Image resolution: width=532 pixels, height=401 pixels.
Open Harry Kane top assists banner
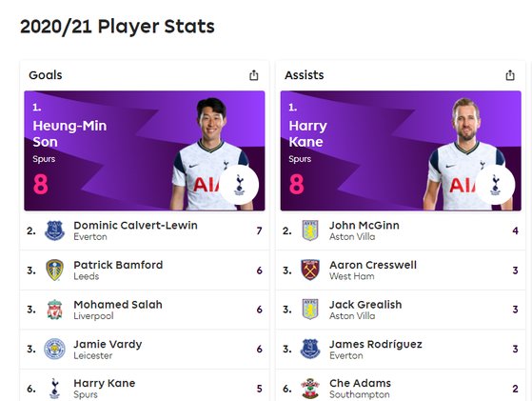401,150
